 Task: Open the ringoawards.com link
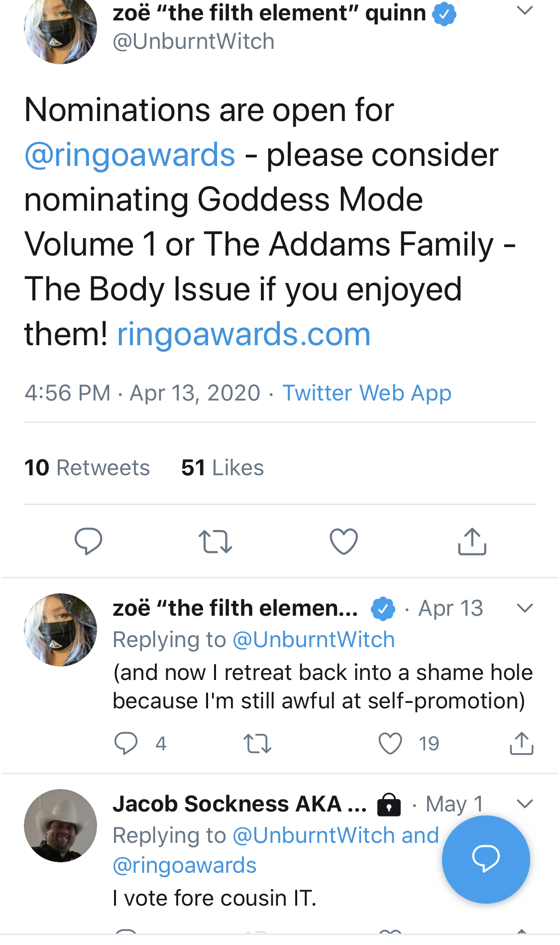click(244, 334)
